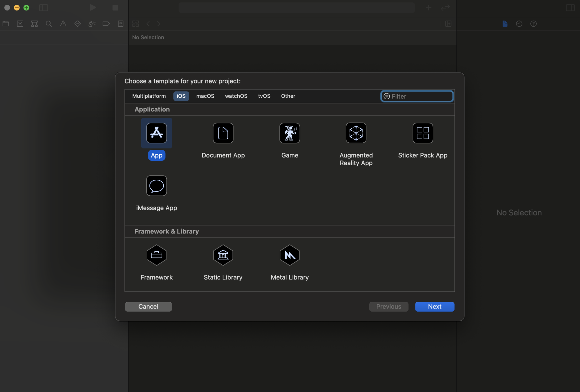Show the debug navigator
Image resolution: width=580 pixels, height=392 pixels.
(92, 24)
